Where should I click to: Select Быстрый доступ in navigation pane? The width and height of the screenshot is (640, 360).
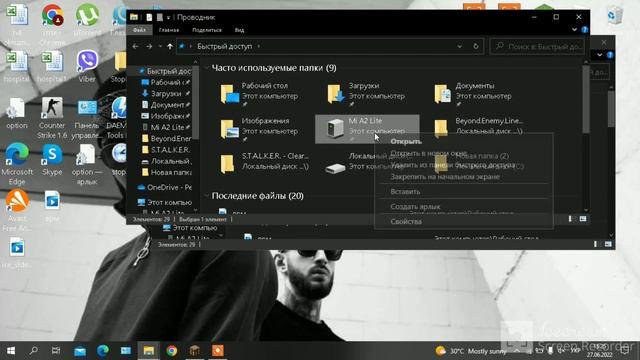coord(165,71)
